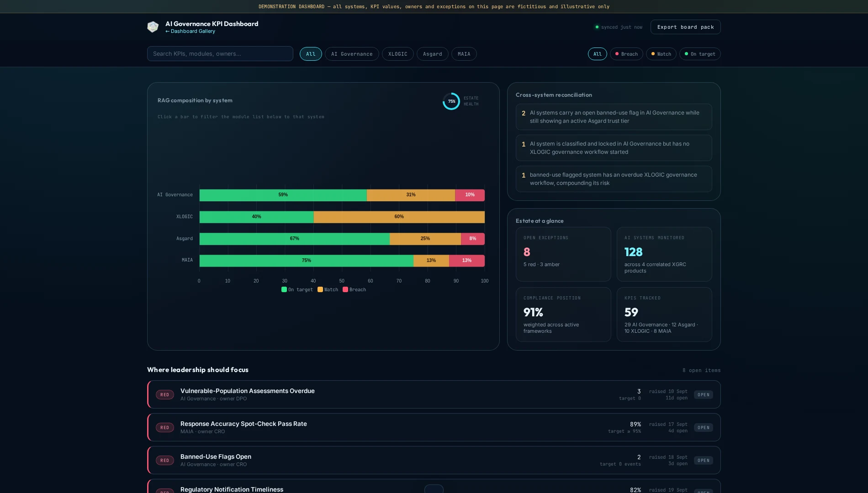868x493 pixels.
Task: Toggle the Breach status filter
Action: [x=626, y=54]
